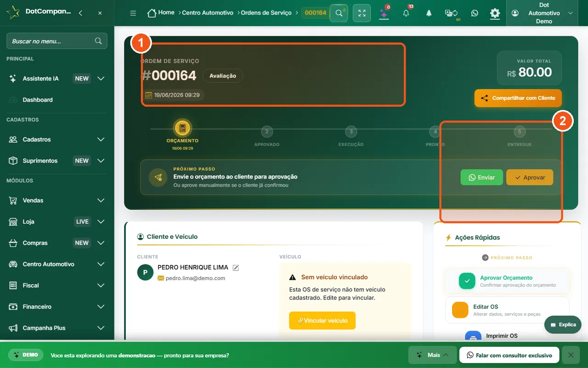The width and height of the screenshot is (588, 368).
Task: Select step 5 Entregue marker
Action: pyautogui.click(x=520, y=132)
